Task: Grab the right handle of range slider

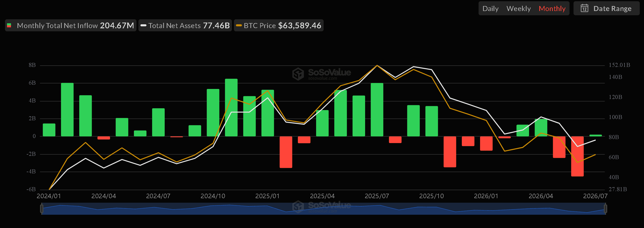Action: (605, 209)
